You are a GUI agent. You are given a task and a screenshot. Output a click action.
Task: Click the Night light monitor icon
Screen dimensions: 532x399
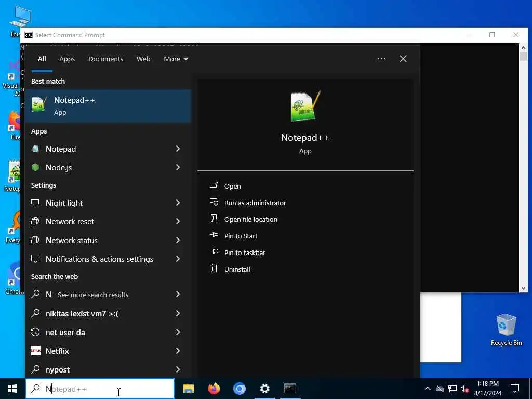35,203
